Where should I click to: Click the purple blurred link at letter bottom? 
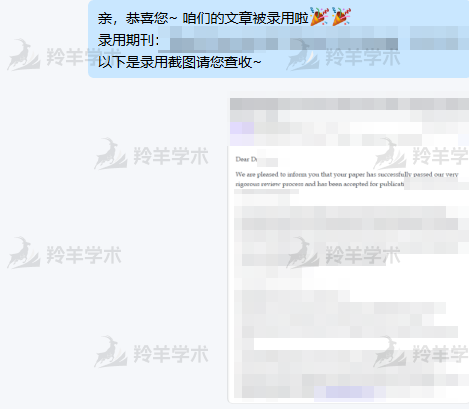[x=344, y=392]
